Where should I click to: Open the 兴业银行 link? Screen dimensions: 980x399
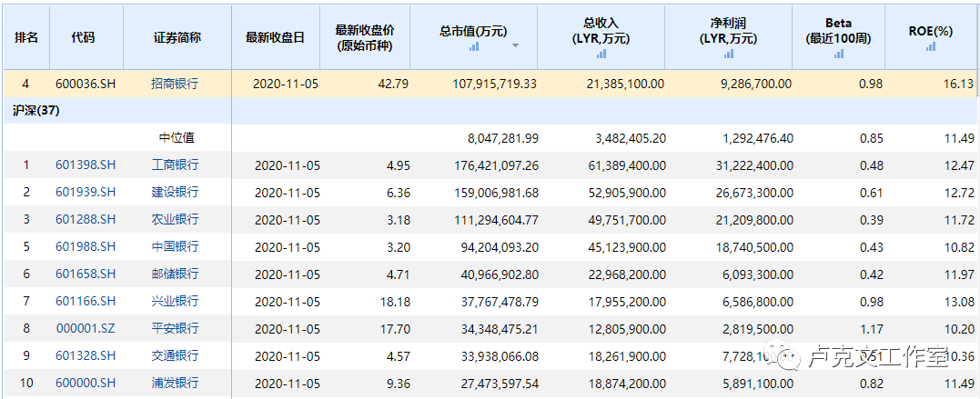pyautogui.click(x=175, y=301)
